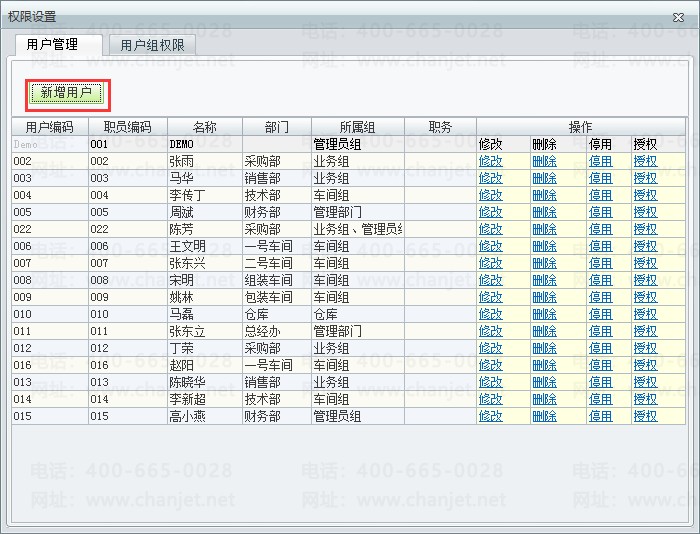Click the 职务 column header
Viewport: 700px width, 534px height.
coord(440,127)
